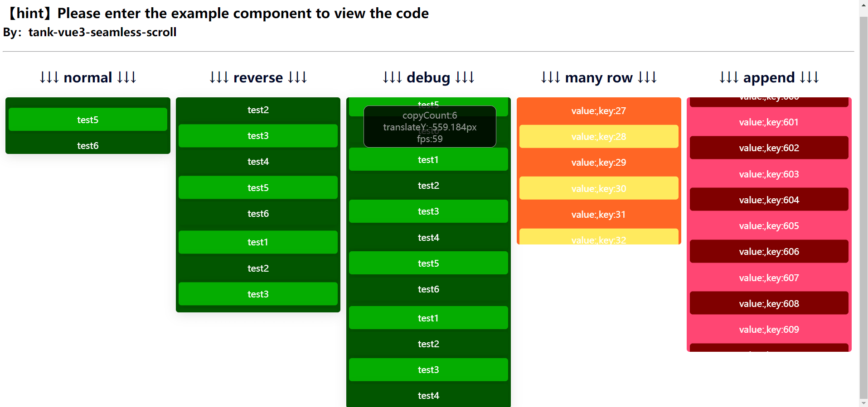Screen dimensions: 868x407
Task: Select the debug column heading
Action: [428, 77]
